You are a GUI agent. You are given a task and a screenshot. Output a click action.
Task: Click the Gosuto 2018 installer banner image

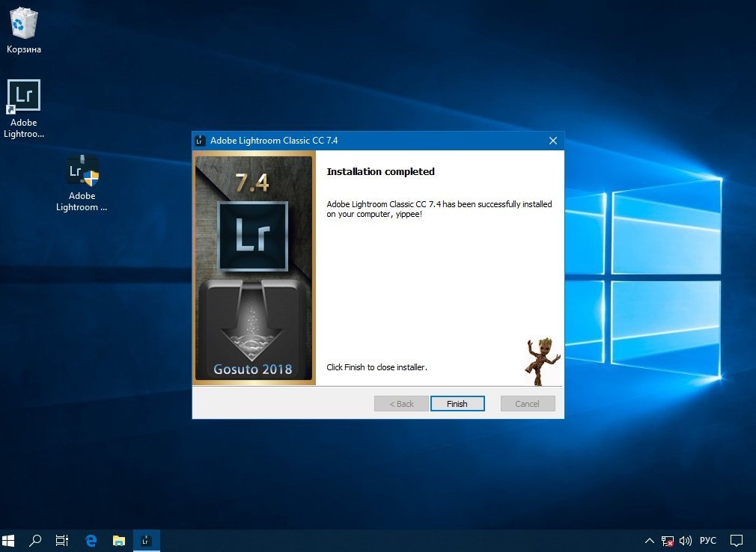(254, 268)
